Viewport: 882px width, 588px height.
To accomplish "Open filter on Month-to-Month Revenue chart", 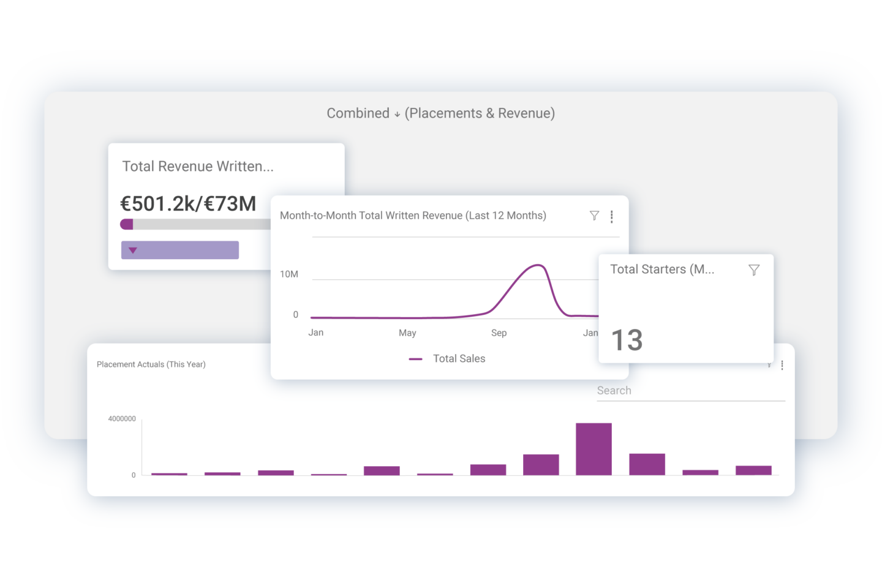I will [x=594, y=216].
